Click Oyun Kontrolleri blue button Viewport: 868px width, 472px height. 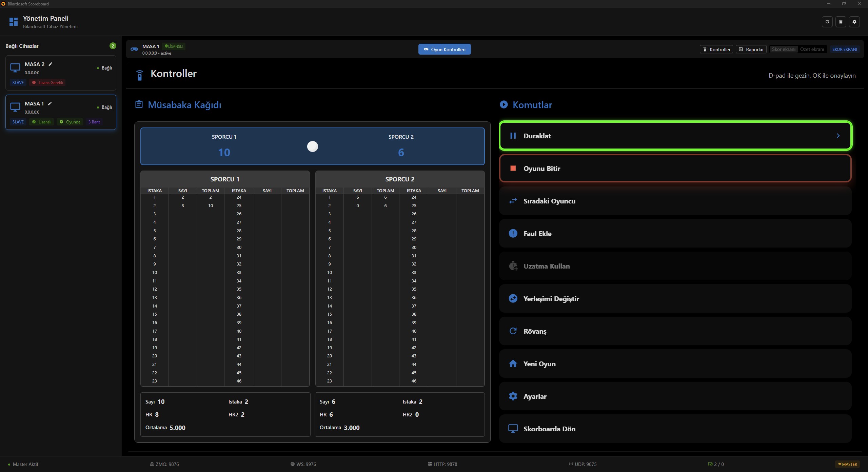[444, 49]
